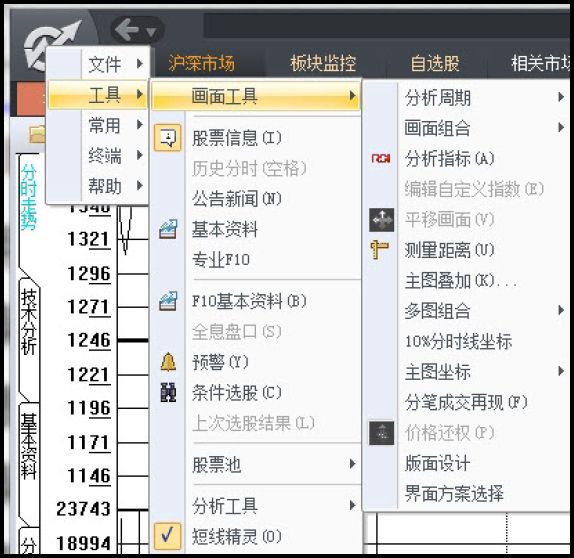Select 分笔成交再现(F) menu entry
The width and height of the screenshot is (574, 558).
click(466, 402)
